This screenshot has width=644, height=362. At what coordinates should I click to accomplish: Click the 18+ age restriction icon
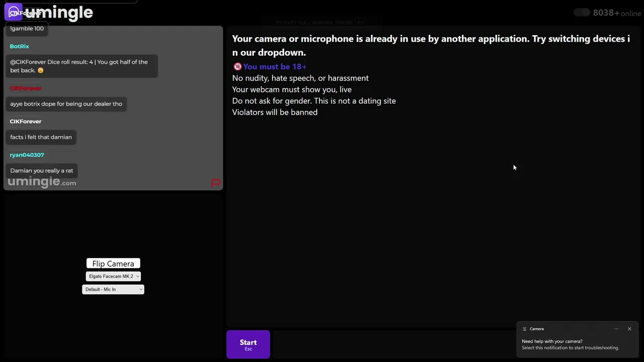pos(237,66)
